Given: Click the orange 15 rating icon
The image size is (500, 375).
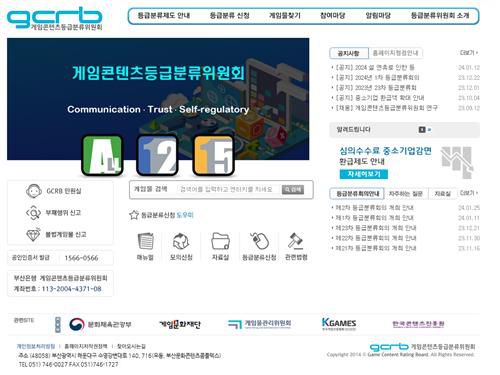Looking at the screenshot, I should [x=213, y=155].
